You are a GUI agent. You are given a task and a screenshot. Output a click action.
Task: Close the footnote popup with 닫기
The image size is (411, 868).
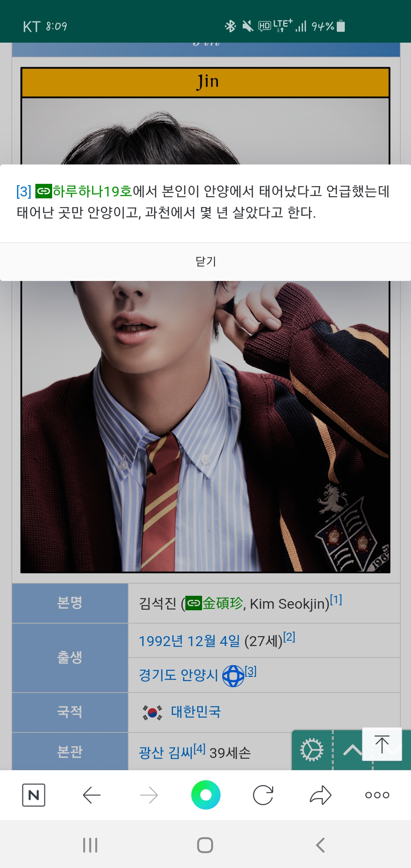[x=205, y=262]
